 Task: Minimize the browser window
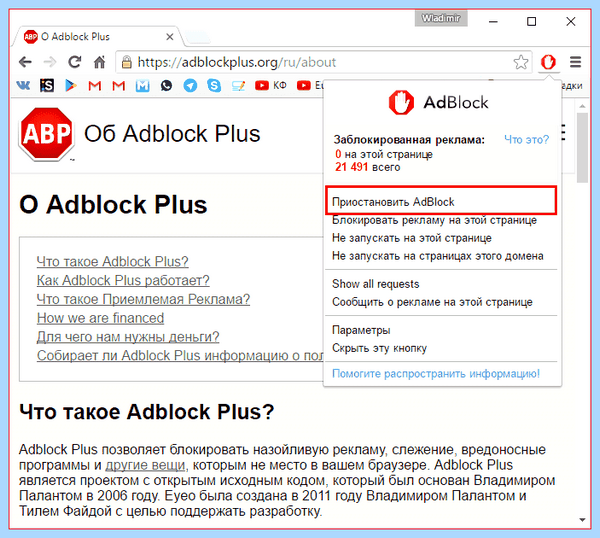click(x=493, y=21)
